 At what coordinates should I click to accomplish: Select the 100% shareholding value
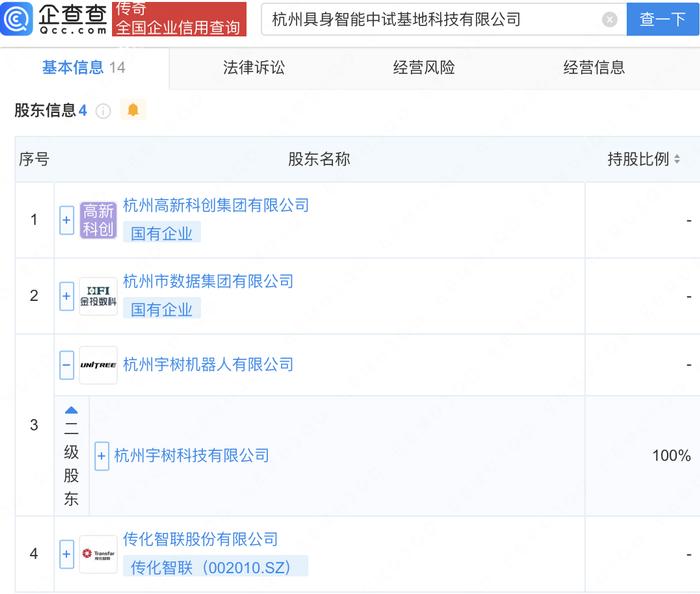tap(671, 456)
